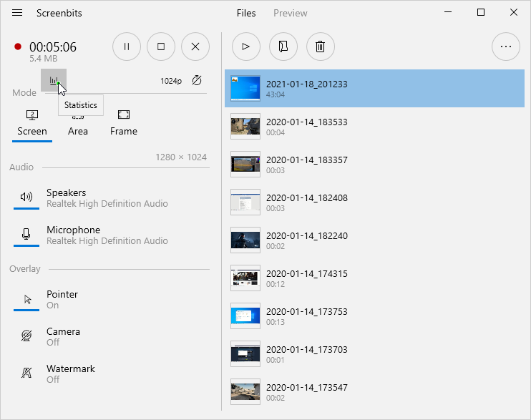
Task: Toggle the timer-off icon
Action: (197, 81)
